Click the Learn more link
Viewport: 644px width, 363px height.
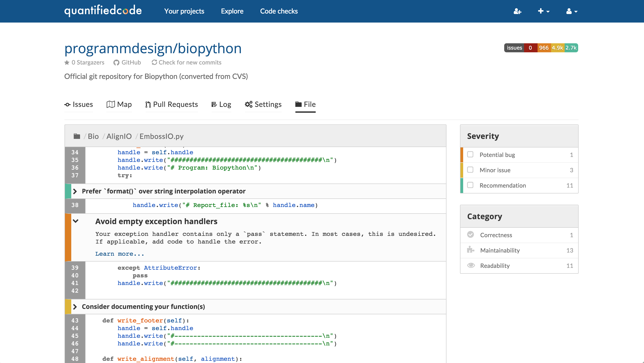pyautogui.click(x=120, y=254)
